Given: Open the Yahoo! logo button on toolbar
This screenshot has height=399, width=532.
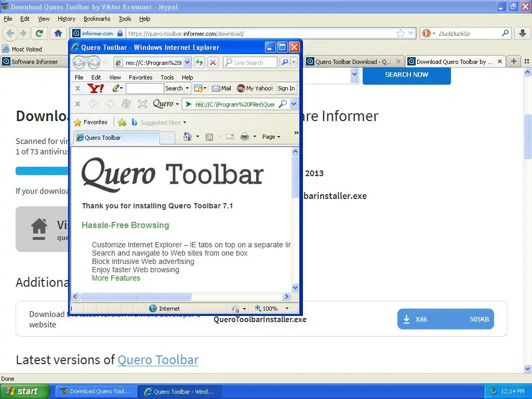Looking at the screenshot, I should tap(96, 88).
